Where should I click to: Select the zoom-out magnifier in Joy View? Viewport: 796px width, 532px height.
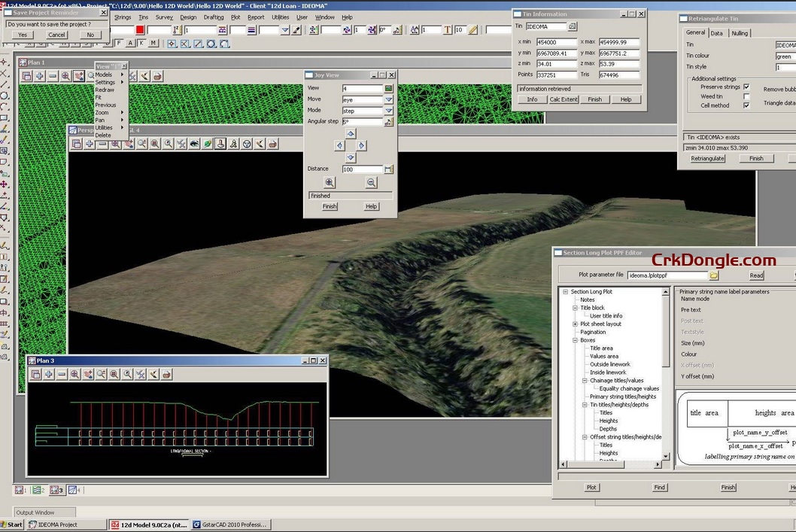(x=372, y=181)
